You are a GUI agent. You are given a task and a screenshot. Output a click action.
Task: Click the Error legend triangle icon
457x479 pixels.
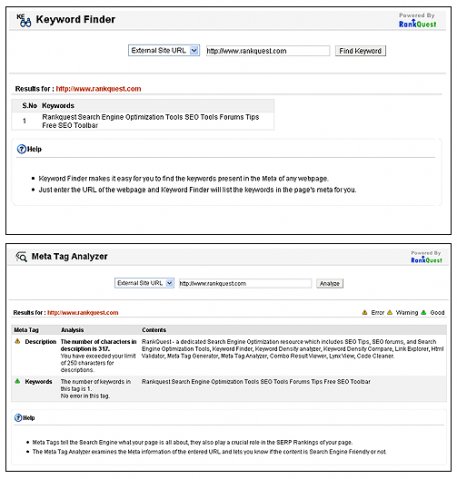[x=365, y=312]
